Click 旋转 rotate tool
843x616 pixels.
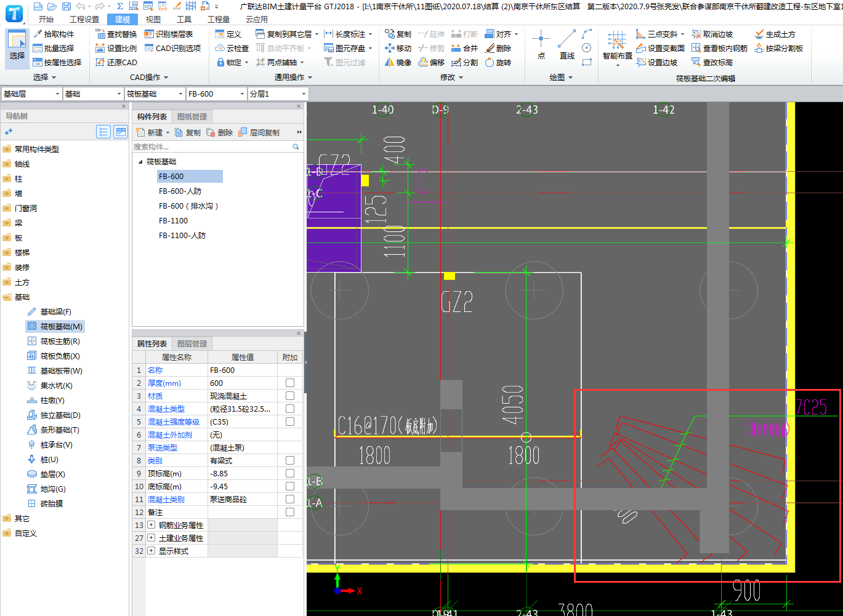pos(498,62)
